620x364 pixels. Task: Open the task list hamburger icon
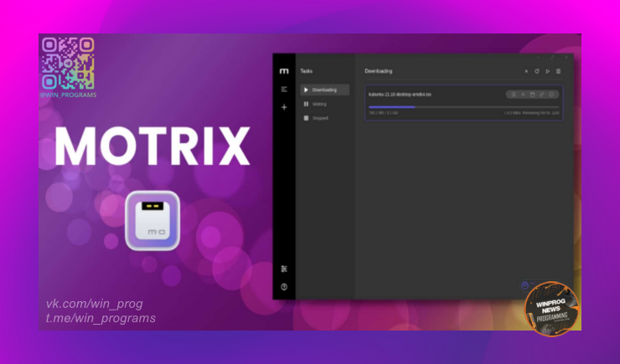point(284,90)
